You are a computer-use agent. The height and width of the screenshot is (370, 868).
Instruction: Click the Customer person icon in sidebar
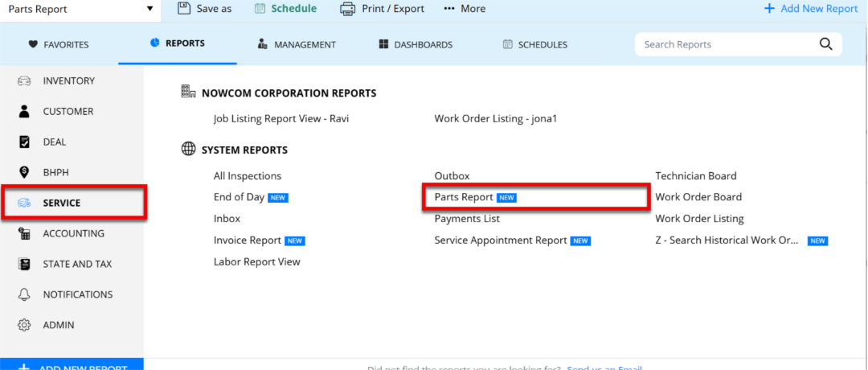tap(24, 111)
